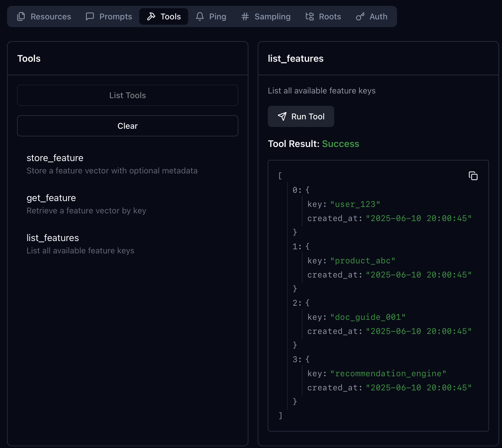Click the Ping bell icon
This screenshot has height=448, width=502.
(200, 16)
